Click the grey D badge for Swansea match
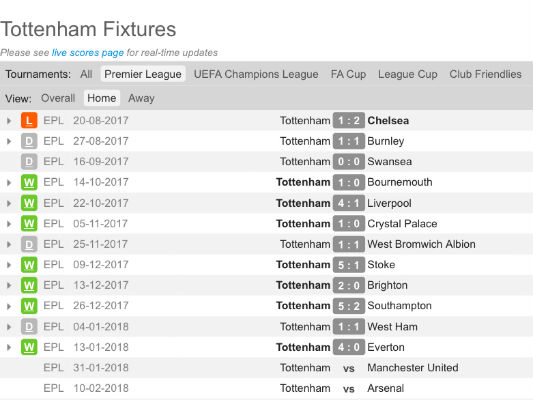The width and height of the screenshot is (533, 400). [29, 162]
